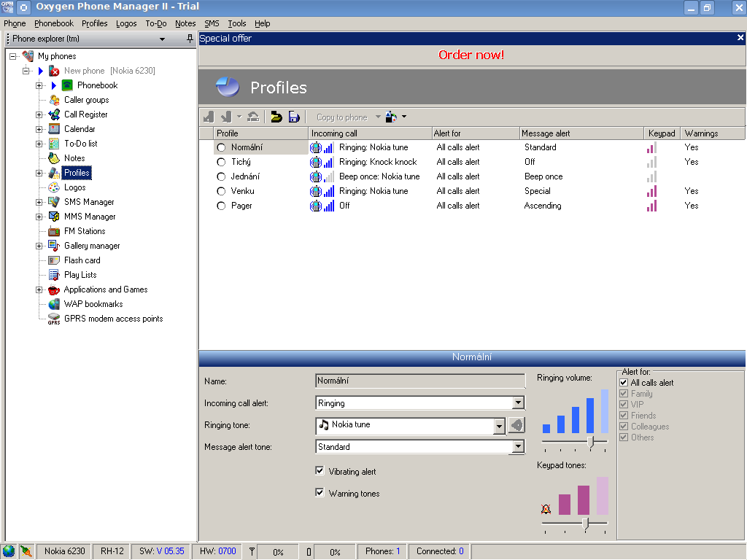Image resolution: width=747 pixels, height=560 pixels.
Task: Click the Copy to phone button
Action: (342, 117)
